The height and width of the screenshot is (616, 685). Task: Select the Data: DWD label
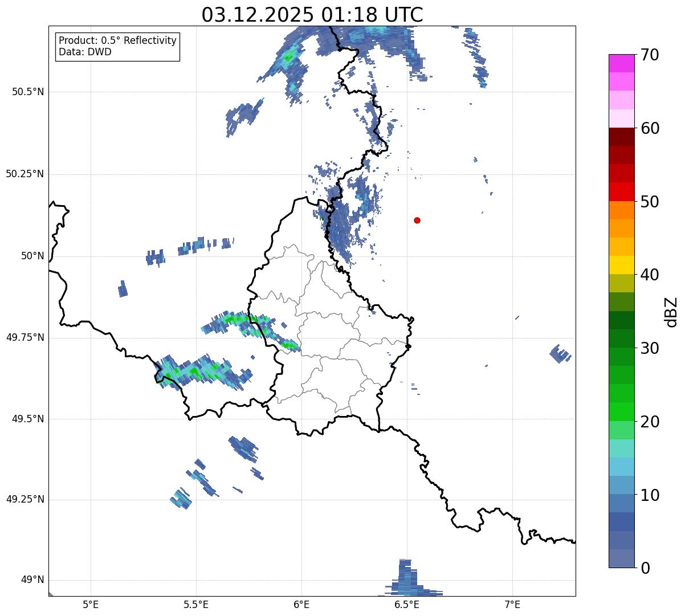point(85,52)
